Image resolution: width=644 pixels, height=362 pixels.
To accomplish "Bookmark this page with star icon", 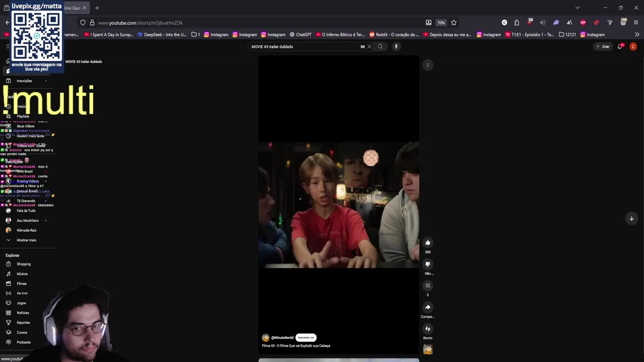I will 454,23.
